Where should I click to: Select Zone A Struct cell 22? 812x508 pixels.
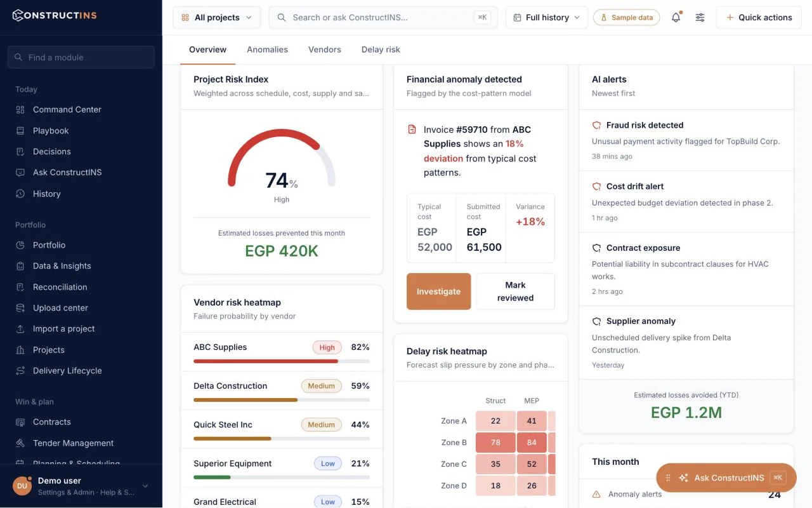tap(495, 421)
